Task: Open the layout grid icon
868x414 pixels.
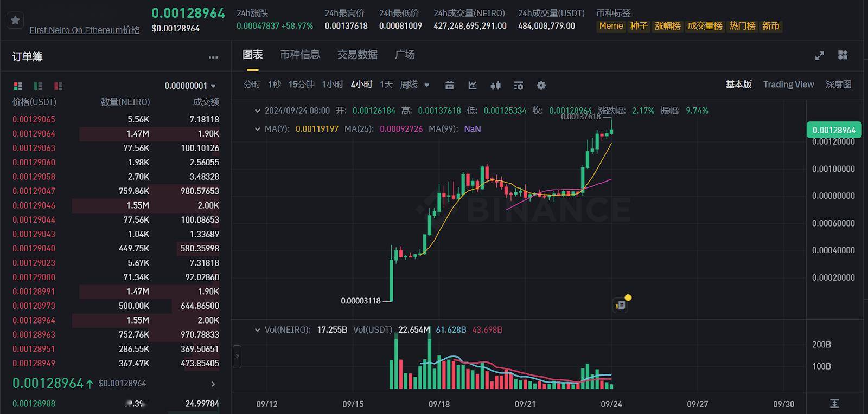Action: 843,55
